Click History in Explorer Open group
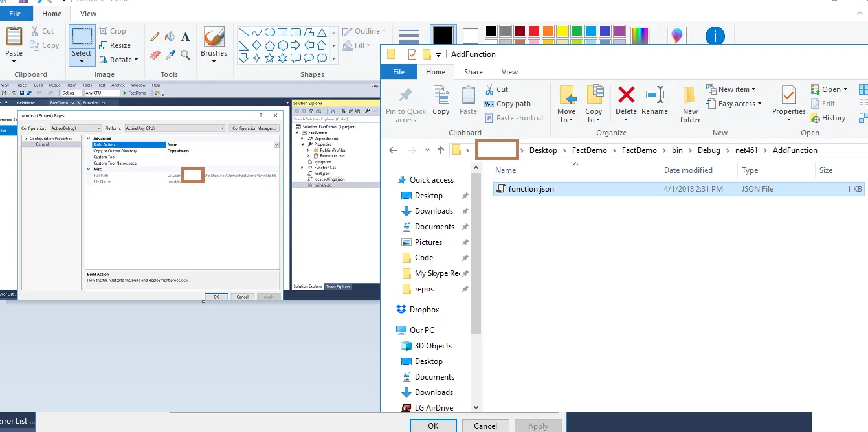The height and width of the screenshot is (432, 868). (x=828, y=118)
